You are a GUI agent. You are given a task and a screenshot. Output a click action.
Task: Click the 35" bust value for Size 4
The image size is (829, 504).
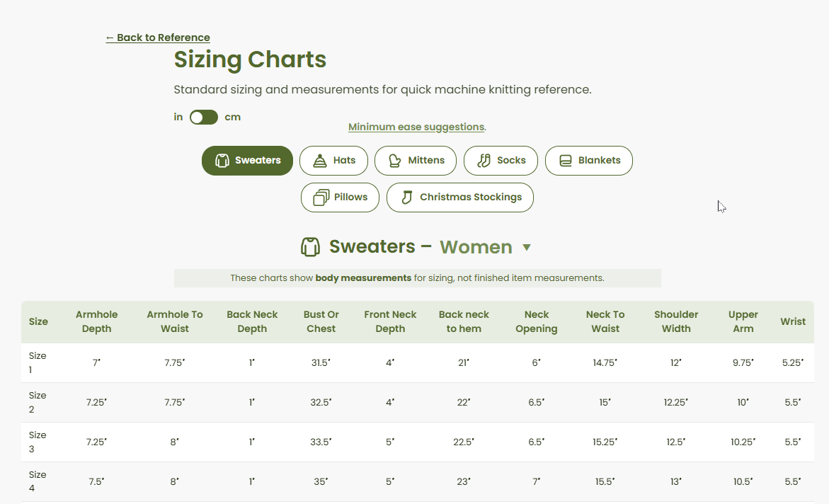point(321,482)
